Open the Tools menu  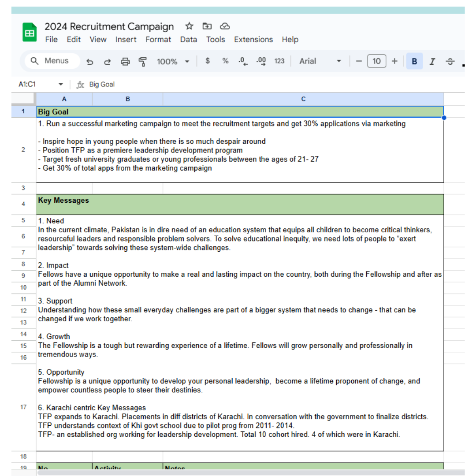(x=216, y=40)
